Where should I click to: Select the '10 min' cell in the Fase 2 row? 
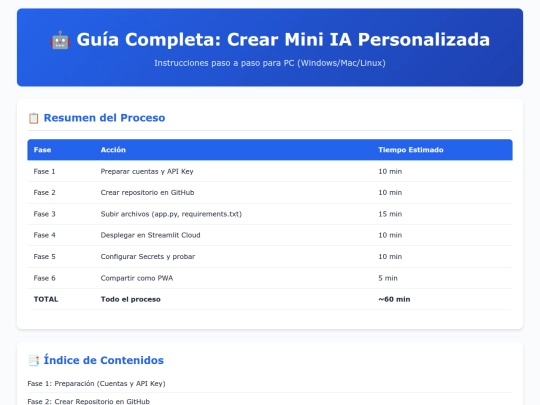pyautogui.click(x=390, y=193)
